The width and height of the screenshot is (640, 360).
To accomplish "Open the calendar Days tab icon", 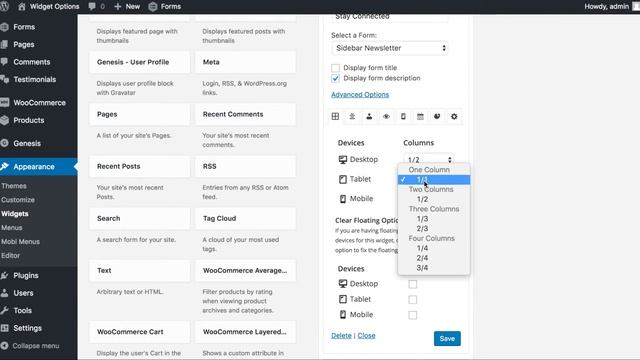I will pos(420,116).
